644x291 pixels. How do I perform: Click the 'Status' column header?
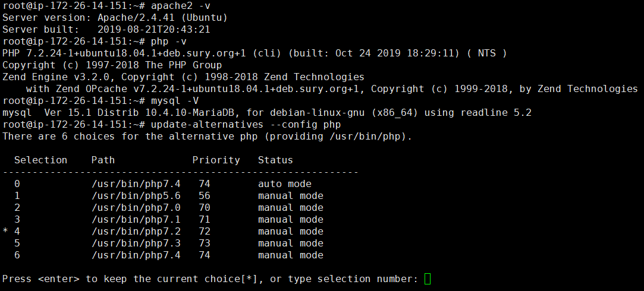point(275,160)
